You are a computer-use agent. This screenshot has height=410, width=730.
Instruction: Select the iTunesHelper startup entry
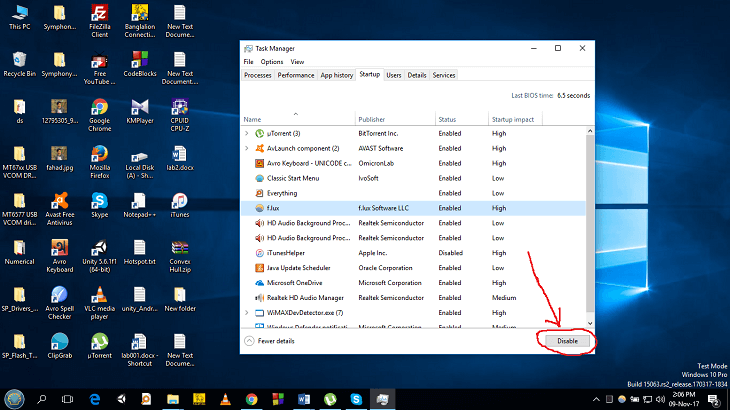pyautogui.click(x=284, y=253)
